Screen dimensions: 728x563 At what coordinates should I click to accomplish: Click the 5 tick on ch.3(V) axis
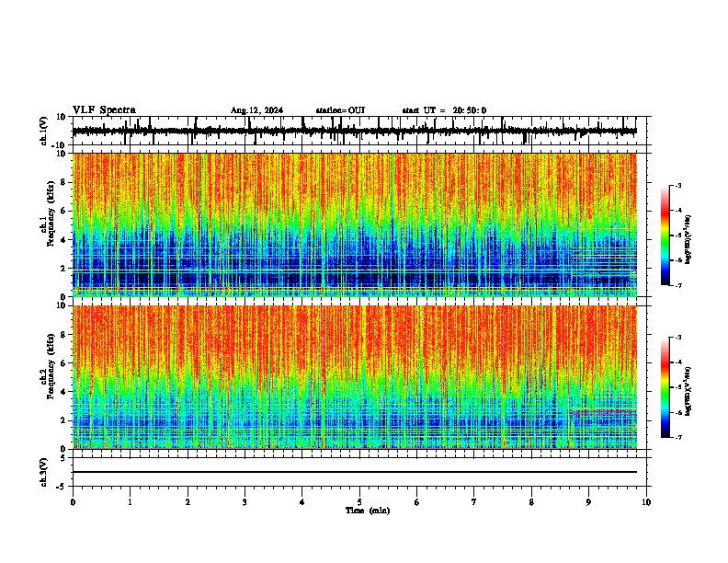[x=64, y=457]
